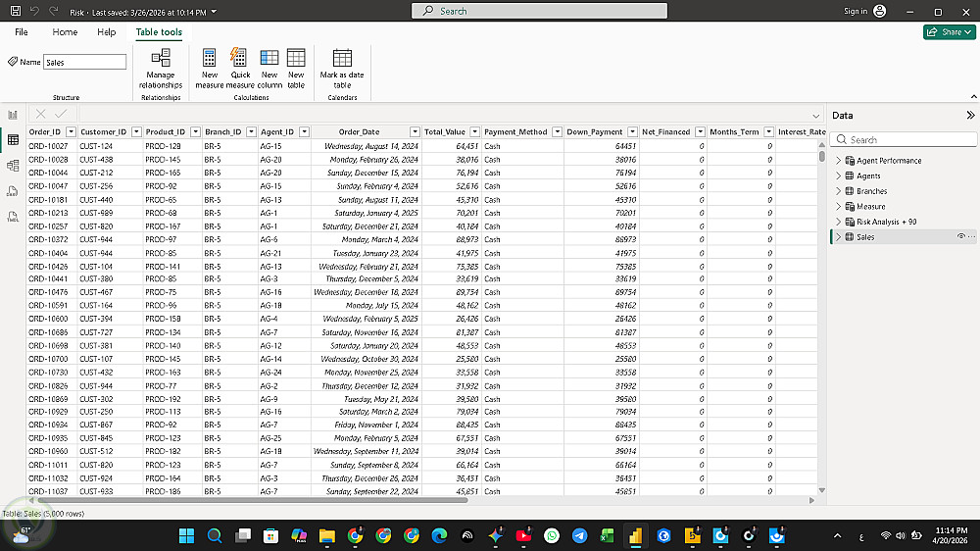Screen dimensions: 980x551
Task: Switch to Model view in sidebar
Action: [x=13, y=166]
